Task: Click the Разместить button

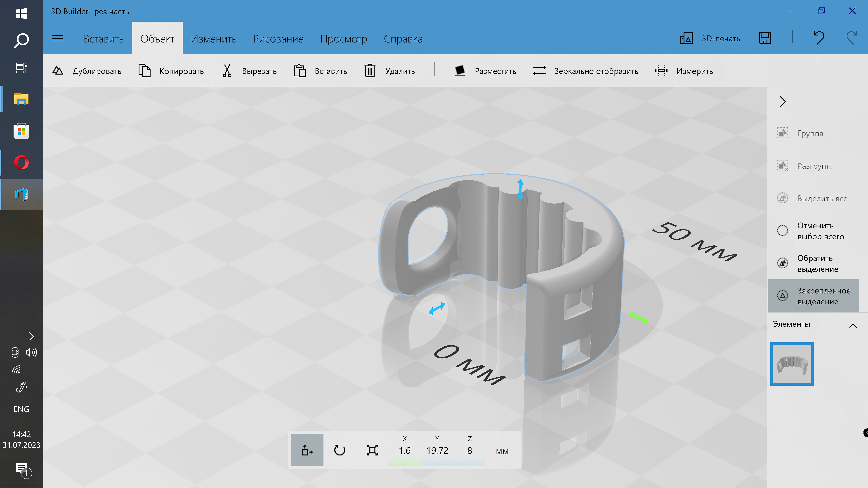Action: tap(485, 71)
